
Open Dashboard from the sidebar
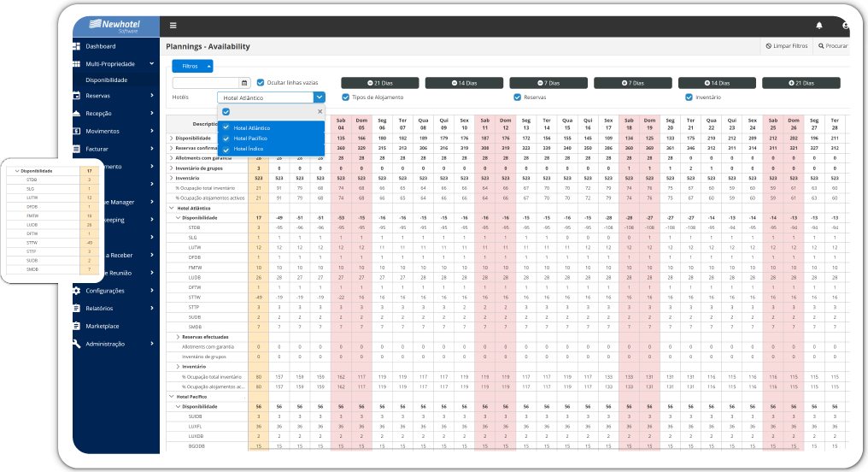[x=101, y=46]
